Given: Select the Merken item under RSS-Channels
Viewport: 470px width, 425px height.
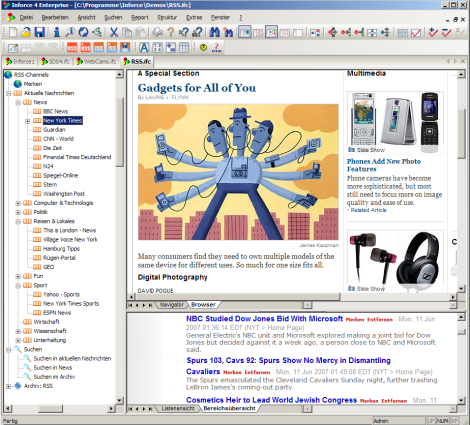Looking at the screenshot, I should point(33,84).
